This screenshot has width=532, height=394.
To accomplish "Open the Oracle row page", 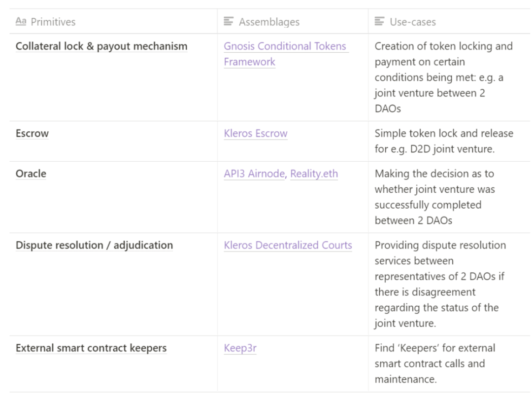I will click(x=31, y=174).
